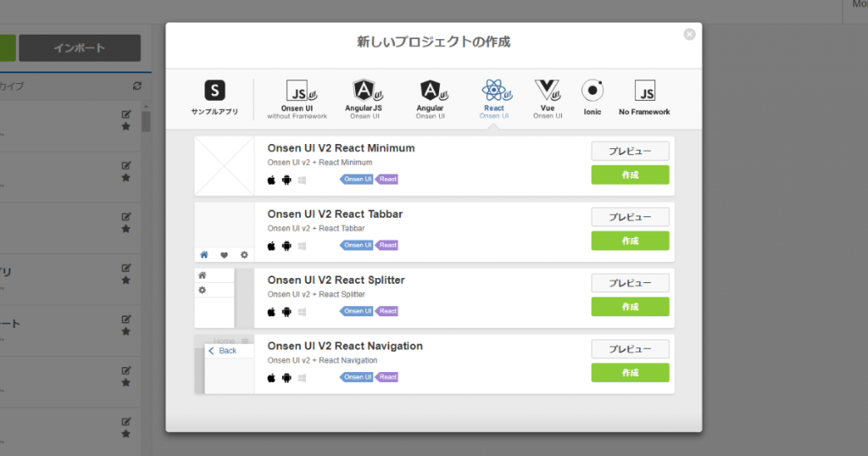Screen dimensions: 868x456
Task: Click the Windows icon in React Navigation row
Action: coord(303,377)
